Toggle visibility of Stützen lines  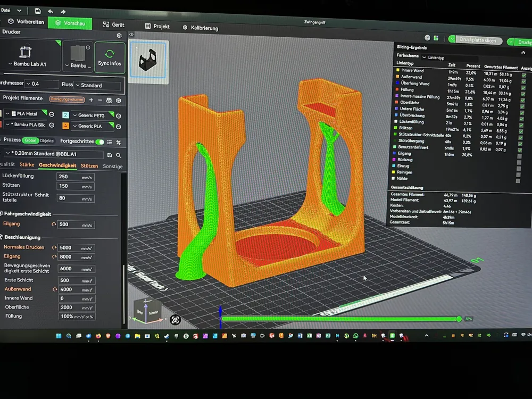521,131
